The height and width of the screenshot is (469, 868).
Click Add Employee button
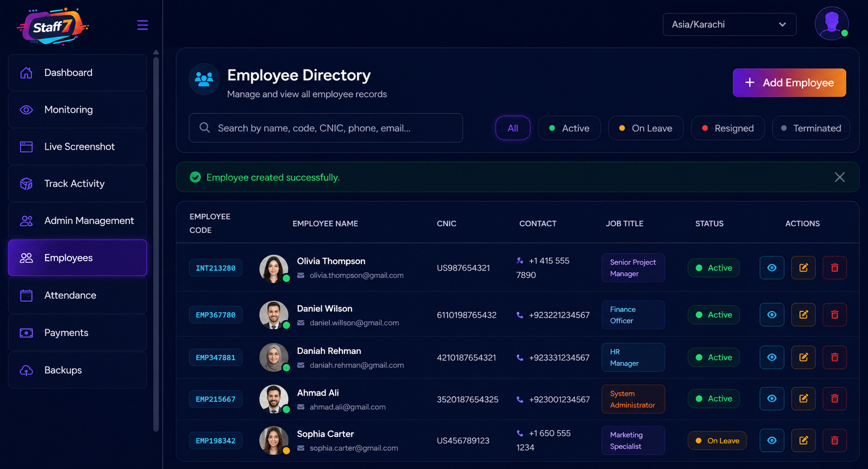[x=789, y=82]
